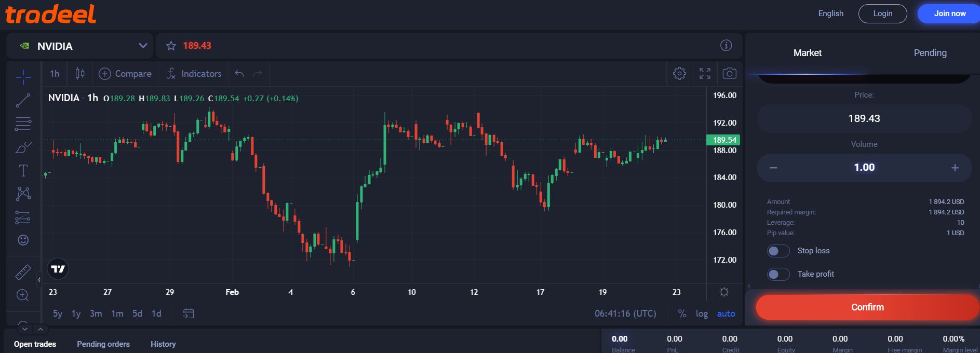Add NVIDIA to favorites with star
This screenshot has width=980, height=353.
tap(171, 46)
